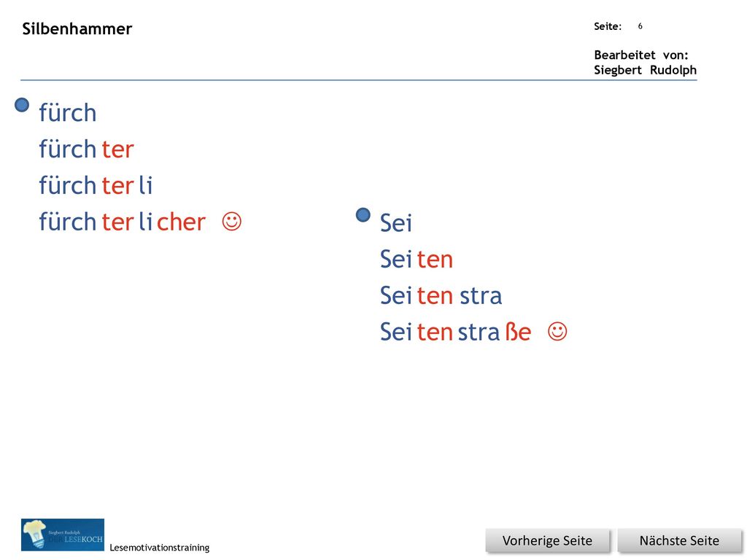Click the red syllable cher

click(x=181, y=222)
